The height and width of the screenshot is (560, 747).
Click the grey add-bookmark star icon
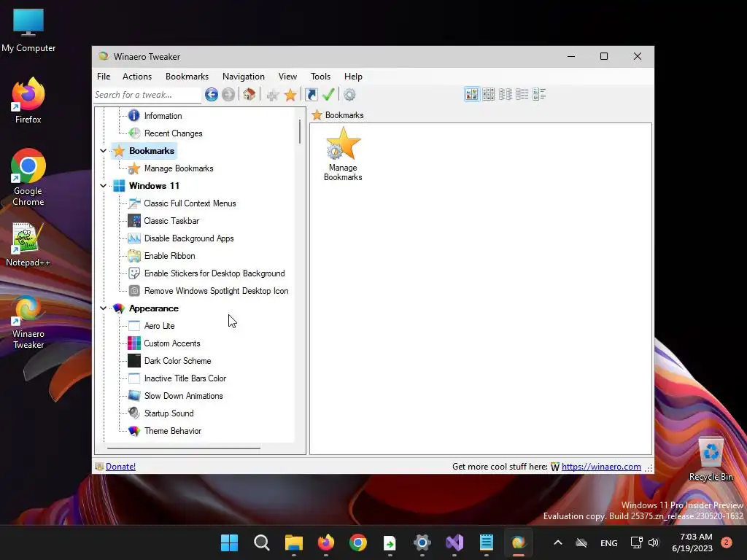tap(273, 96)
